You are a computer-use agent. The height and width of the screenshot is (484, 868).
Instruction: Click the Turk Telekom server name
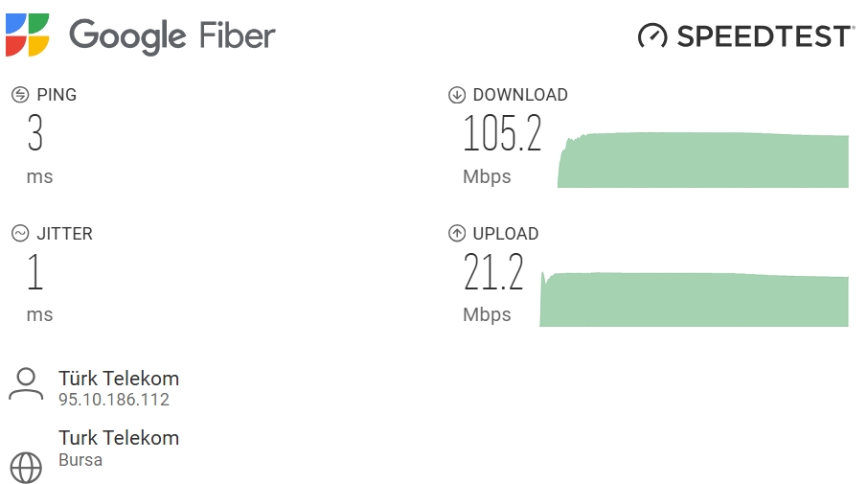click(x=119, y=437)
